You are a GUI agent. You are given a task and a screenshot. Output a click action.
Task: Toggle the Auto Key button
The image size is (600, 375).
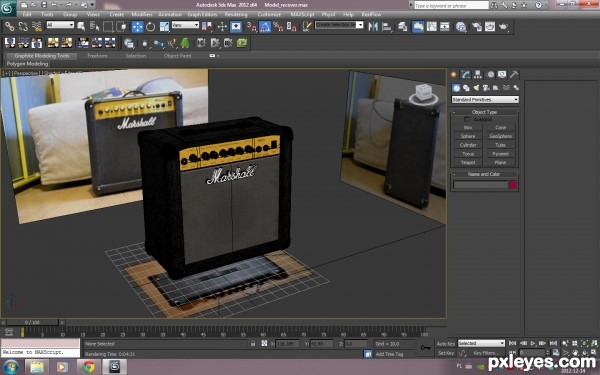446,343
